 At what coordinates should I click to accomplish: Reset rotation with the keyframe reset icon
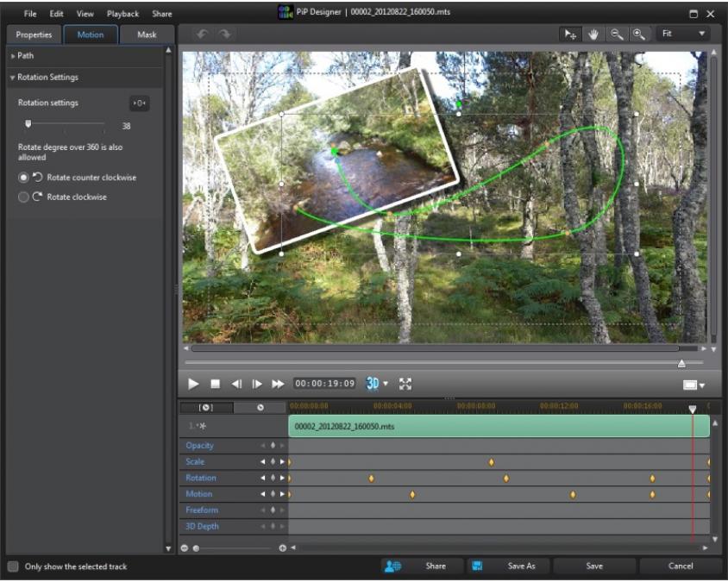pos(139,103)
